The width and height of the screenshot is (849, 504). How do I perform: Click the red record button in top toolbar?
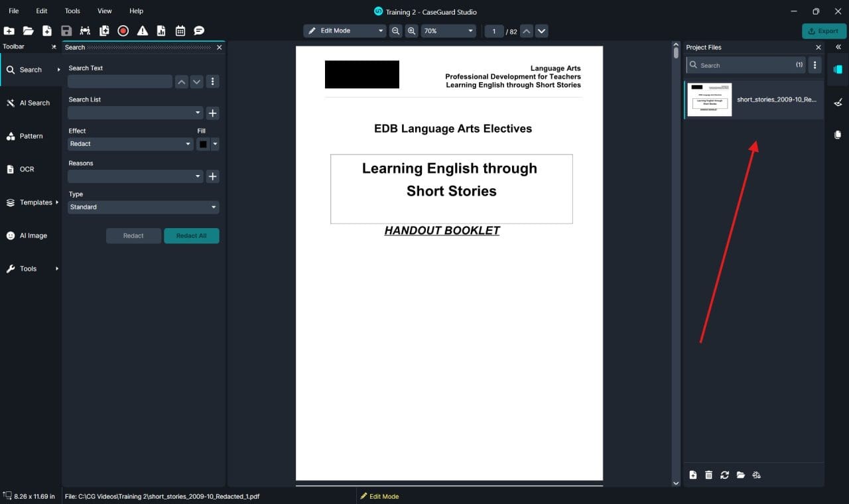pyautogui.click(x=123, y=31)
